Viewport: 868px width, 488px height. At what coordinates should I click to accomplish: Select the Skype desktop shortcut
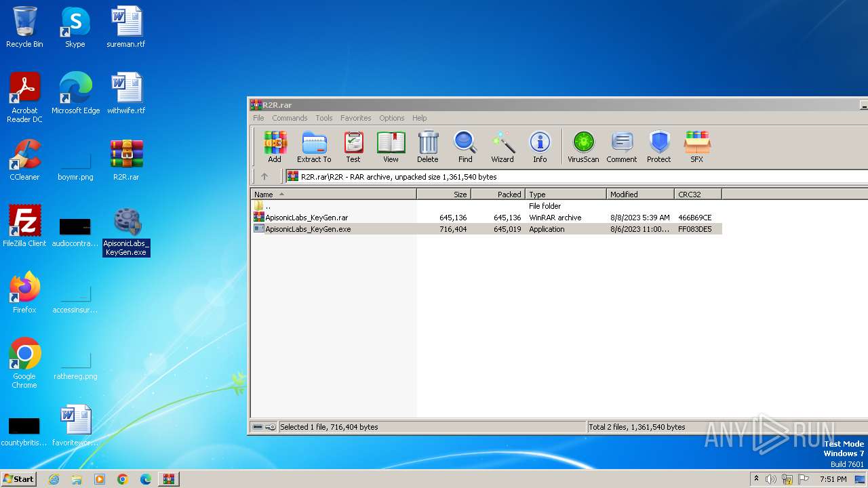[x=75, y=27]
